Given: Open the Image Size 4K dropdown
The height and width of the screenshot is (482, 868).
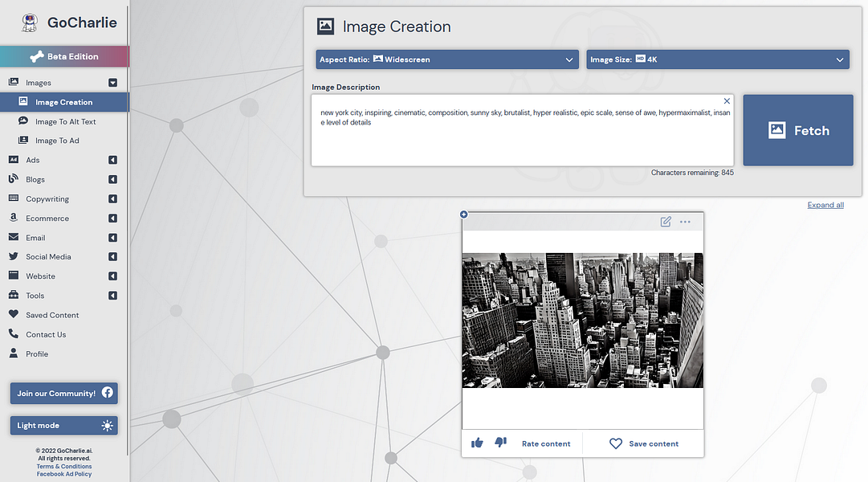Looking at the screenshot, I should 718,59.
